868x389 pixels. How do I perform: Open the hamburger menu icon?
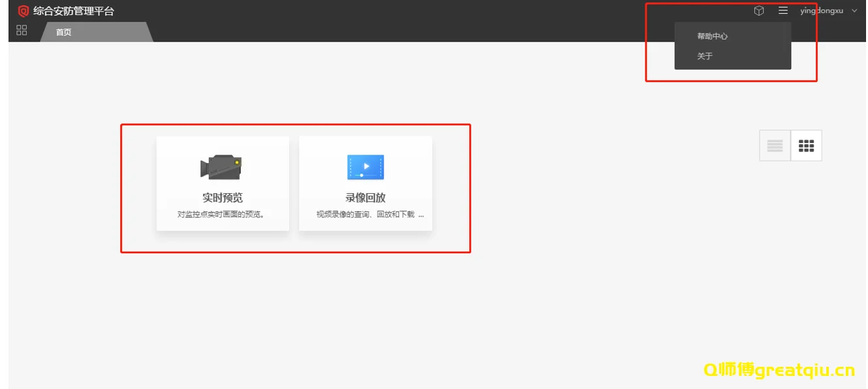[x=783, y=10]
